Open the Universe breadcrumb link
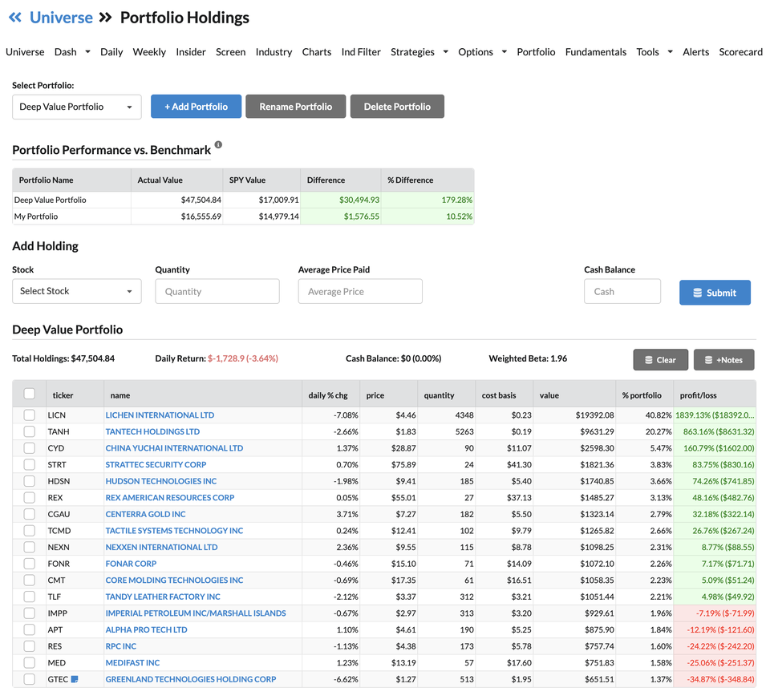This screenshot has width=770, height=700. pos(61,18)
